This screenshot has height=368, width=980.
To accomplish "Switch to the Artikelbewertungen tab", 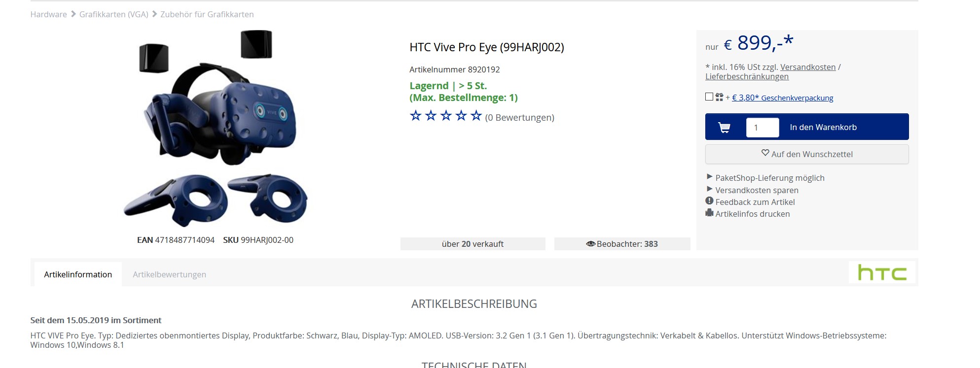I will point(169,274).
